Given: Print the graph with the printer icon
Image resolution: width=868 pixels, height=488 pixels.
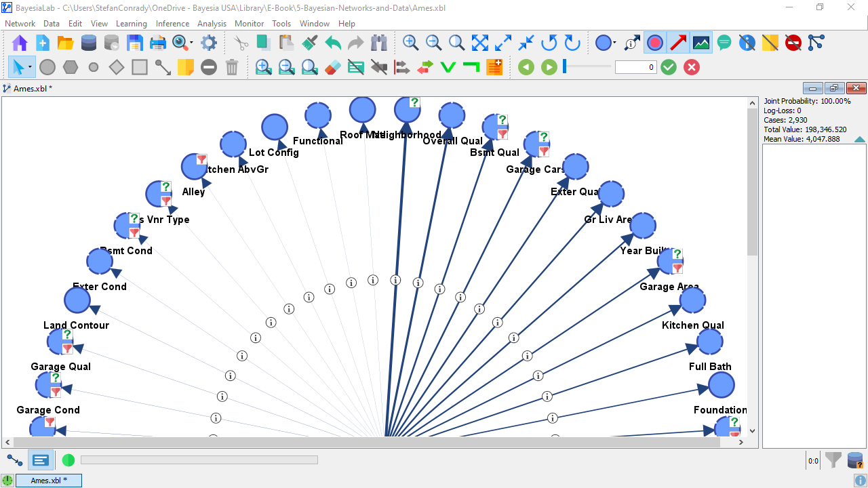Looking at the screenshot, I should pos(157,43).
